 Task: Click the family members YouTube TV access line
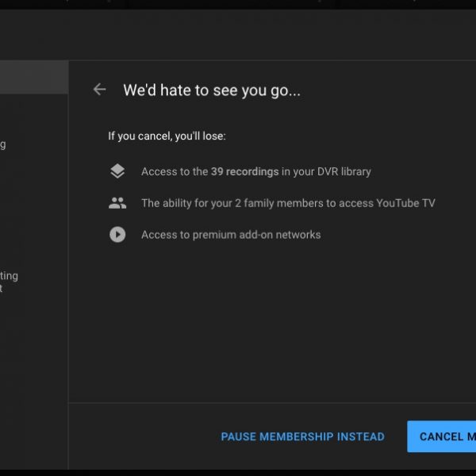point(288,203)
